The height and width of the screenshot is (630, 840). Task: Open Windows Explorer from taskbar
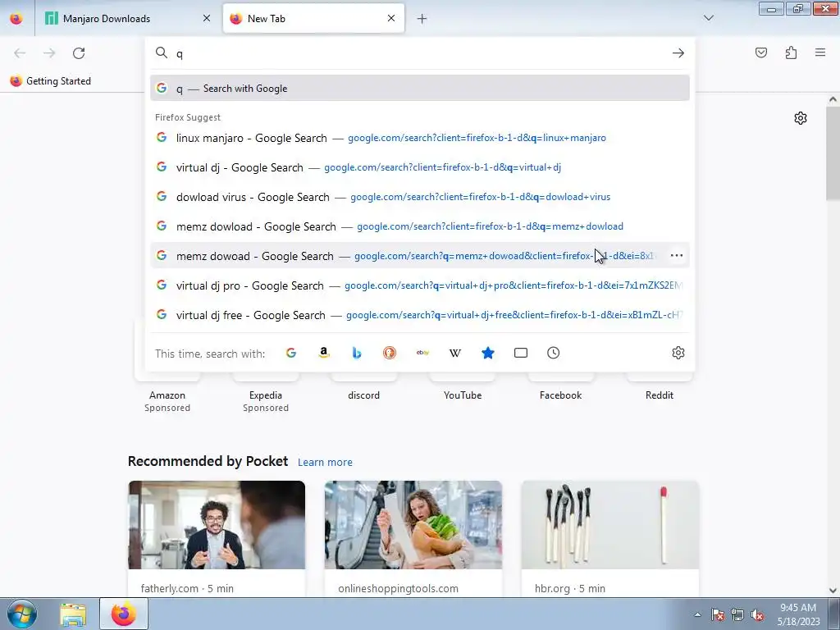point(73,614)
